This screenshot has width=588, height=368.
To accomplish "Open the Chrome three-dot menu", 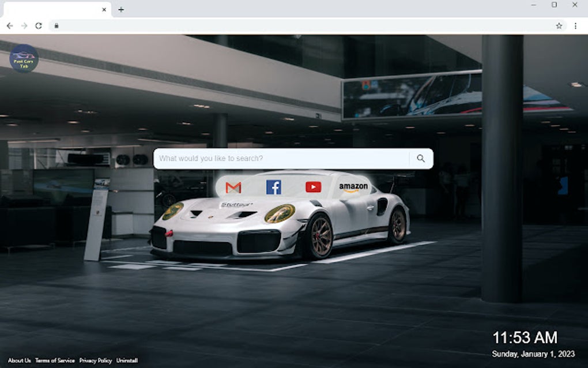I will (x=575, y=26).
